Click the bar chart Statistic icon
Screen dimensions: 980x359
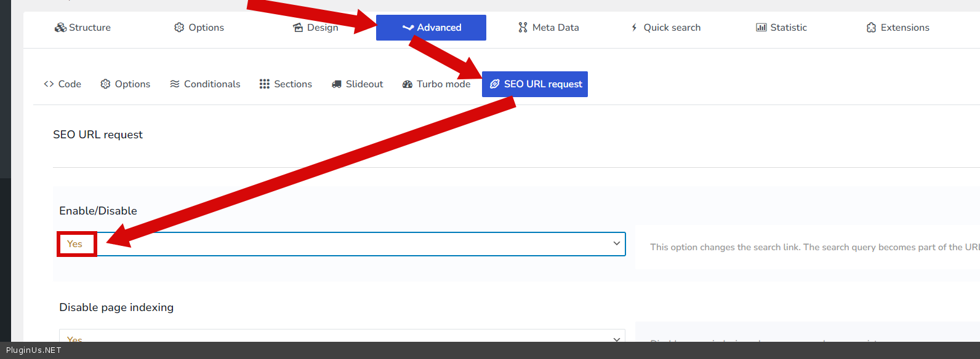point(761,28)
